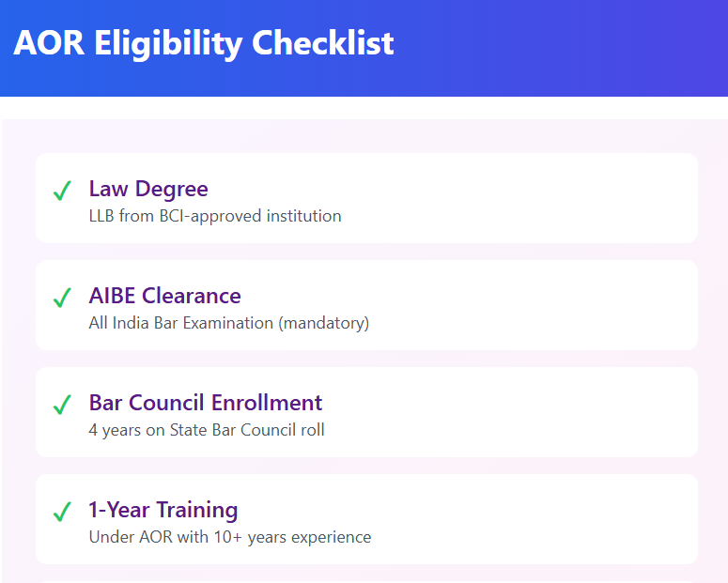
Task: Select '4 years on State Bar Council roll' text
Action: (207, 430)
